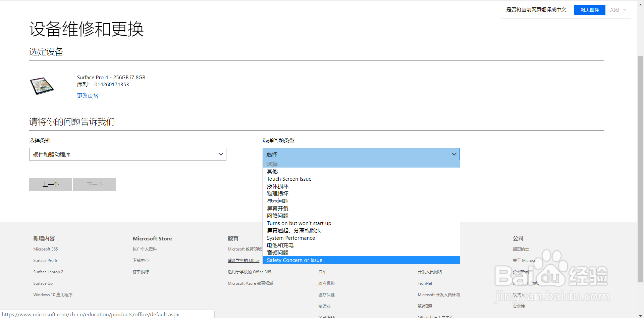
Task: Choose 电池和充电 option
Action: point(361,245)
